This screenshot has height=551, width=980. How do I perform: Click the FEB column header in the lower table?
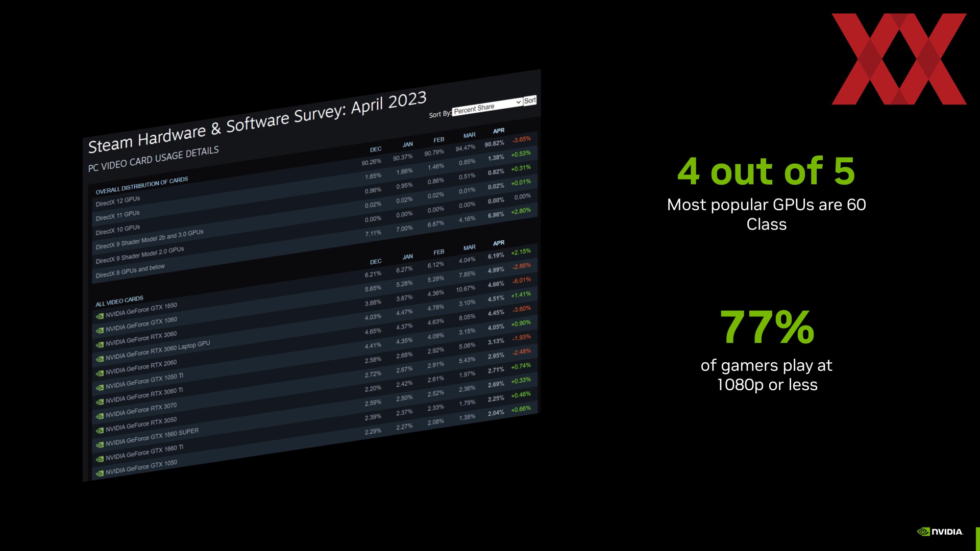coord(439,252)
